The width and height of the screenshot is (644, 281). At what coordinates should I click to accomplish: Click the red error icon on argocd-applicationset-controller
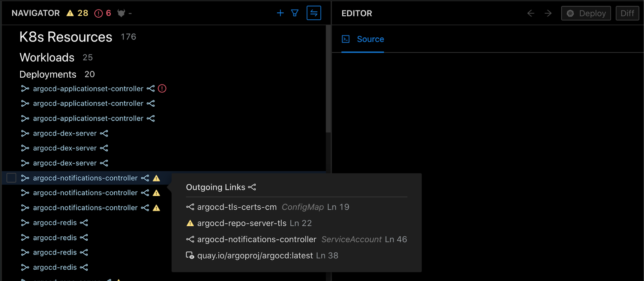[x=162, y=89]
